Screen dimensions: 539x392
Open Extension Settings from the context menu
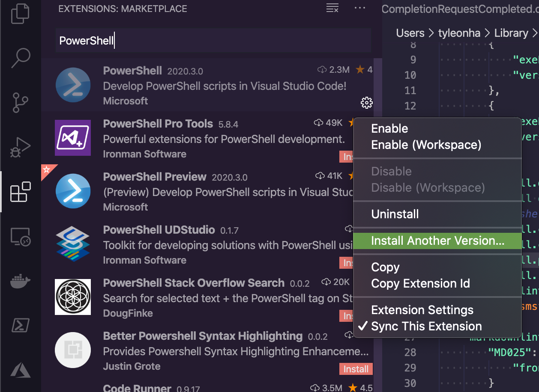437,310
